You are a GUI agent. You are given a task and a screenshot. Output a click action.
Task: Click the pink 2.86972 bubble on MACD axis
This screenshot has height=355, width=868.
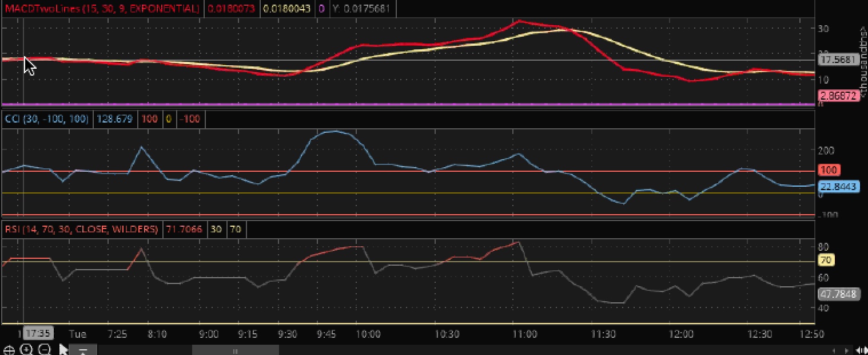click(x=839, y=96)
